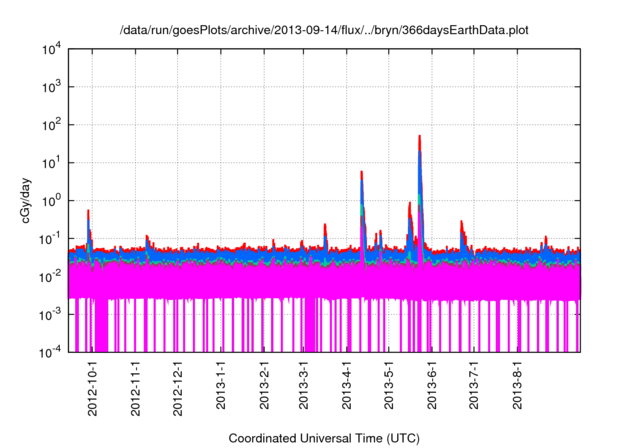640x448 pixels.
Task: Select the 2013-3-1 date tick label
Action: click(306, 387)
